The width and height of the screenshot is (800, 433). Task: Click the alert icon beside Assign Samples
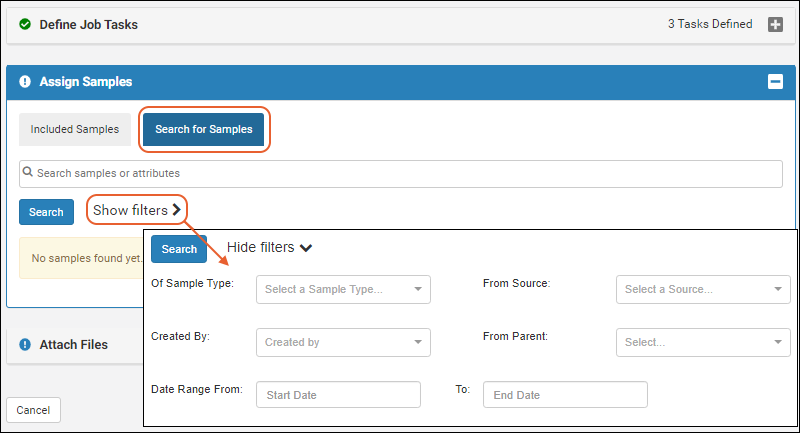point(25,82)
